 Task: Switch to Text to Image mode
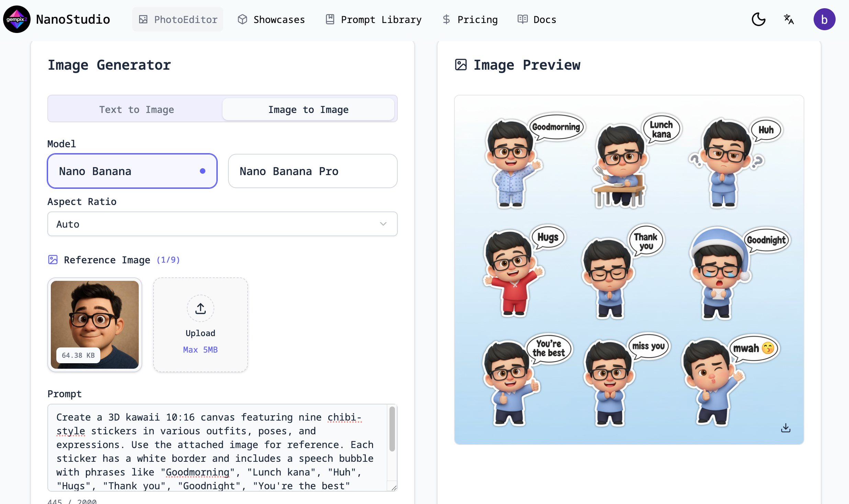coord(136,110)
